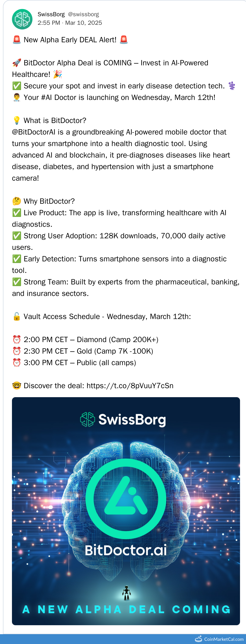Click the doctor emoji beside Your #AI Doctor
The height and width of the screenshot is (644, 246).
17,98
